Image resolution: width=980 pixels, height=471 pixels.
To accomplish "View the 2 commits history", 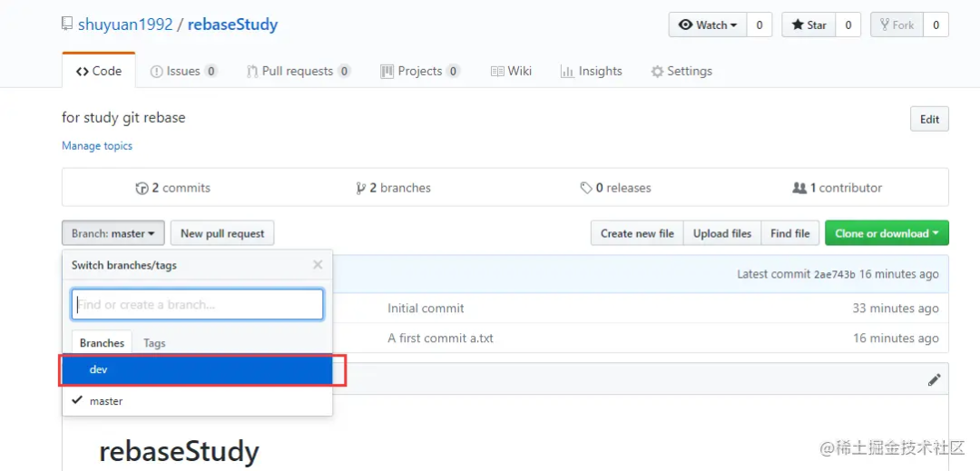I will 173,187.
